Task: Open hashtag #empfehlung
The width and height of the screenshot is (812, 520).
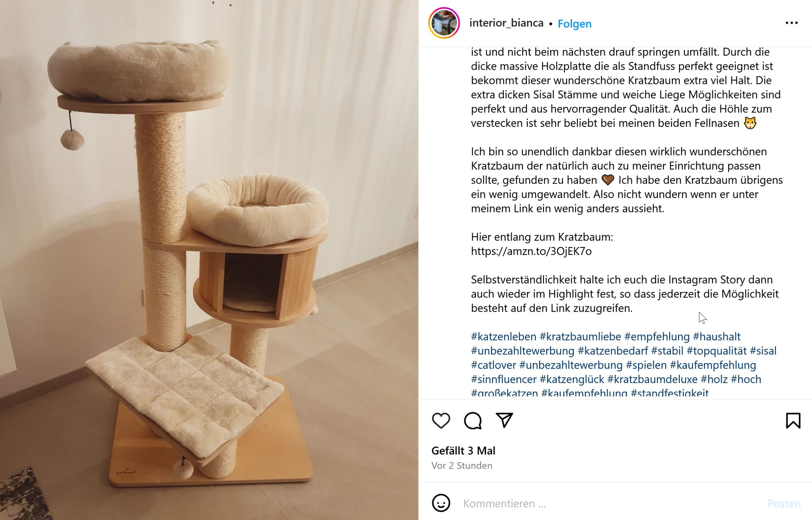Action: pos(657,337)
